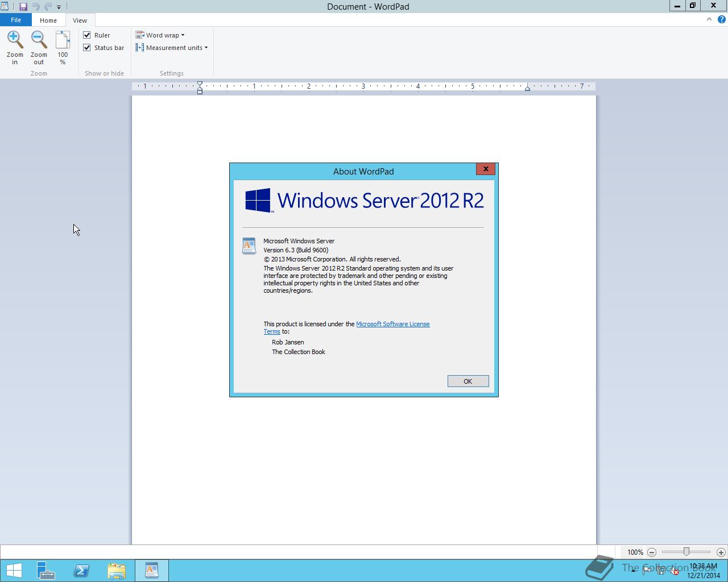The width and height of the screenshot is (728, 582).
Task: Open the Windows Start button
Action: coord(14,571)
